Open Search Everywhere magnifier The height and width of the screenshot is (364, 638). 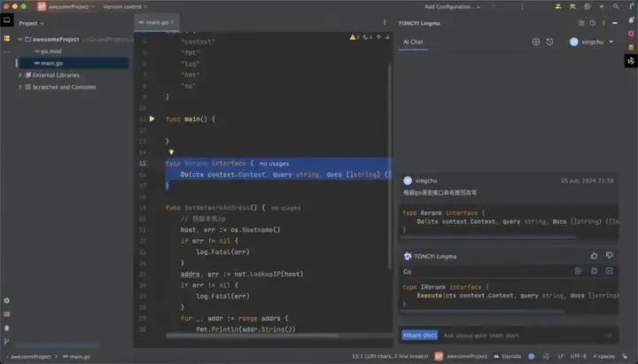coord(616,6)
